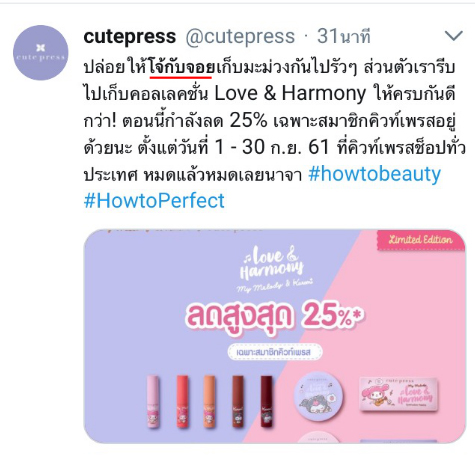Open the #HowtoPerfect hashtag
The width and height of the screenshot is (475, 455).
point(154,201)
